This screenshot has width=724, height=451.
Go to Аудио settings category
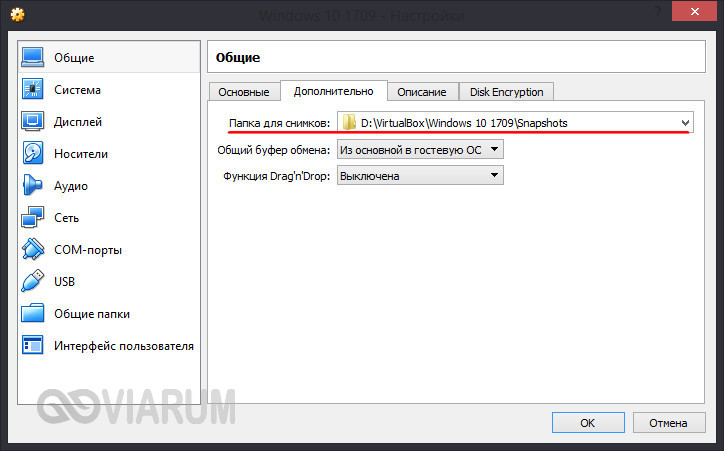[109, 185]
